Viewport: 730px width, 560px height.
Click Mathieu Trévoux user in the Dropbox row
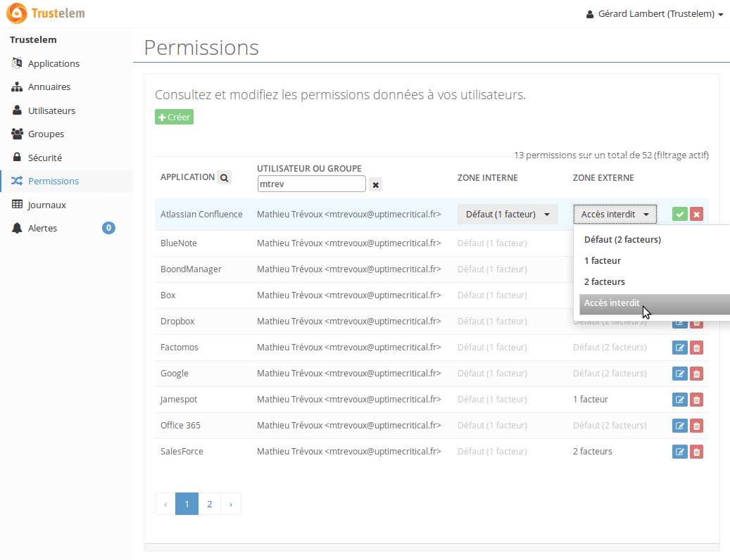click(x=348, y=322)
